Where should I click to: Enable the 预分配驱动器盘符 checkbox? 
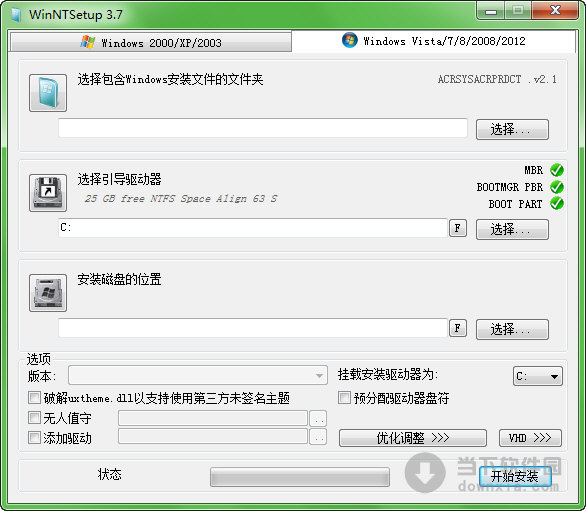click(x=344, y=397)
